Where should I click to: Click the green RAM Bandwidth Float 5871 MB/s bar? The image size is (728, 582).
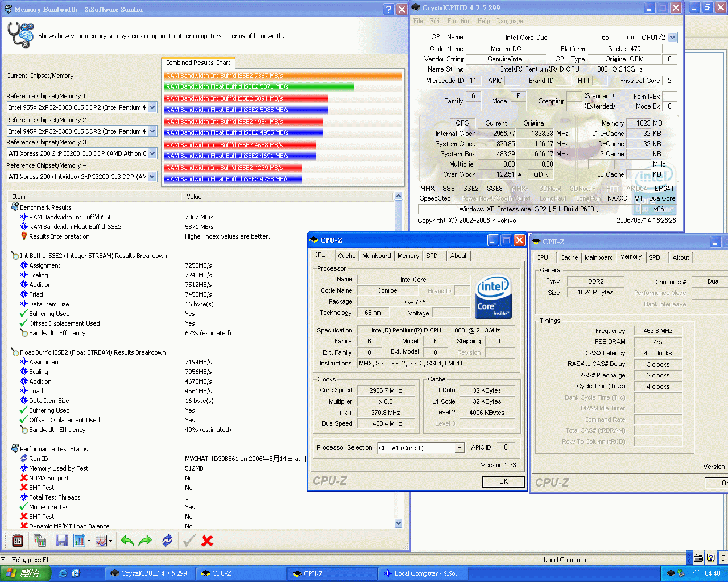coord(259,86)
